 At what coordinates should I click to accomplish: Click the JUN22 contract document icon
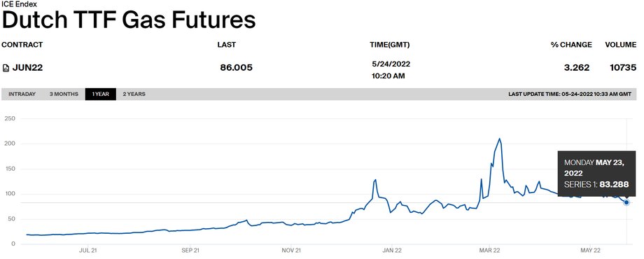6,68
